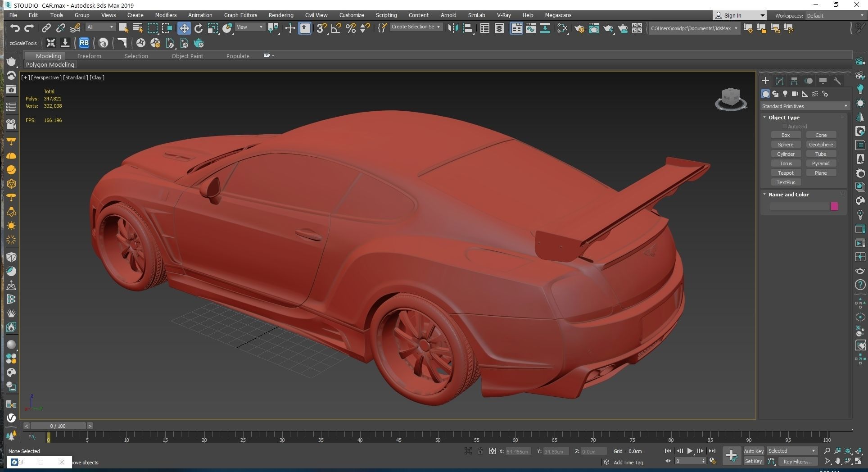The height and width of the screenshot is (472, 868).
Task: Choose Rectangular Selection Region tool
Action: (153, 28)
